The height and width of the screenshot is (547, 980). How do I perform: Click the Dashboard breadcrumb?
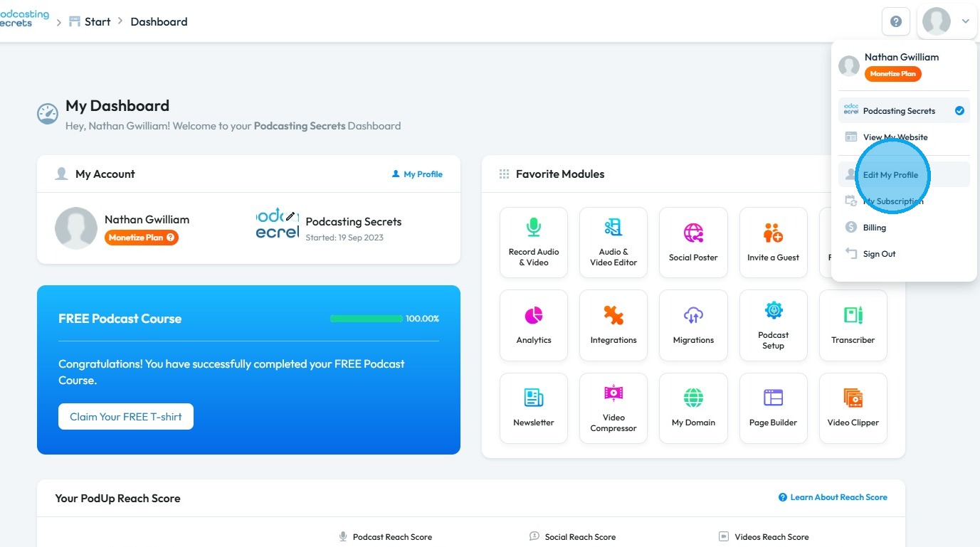159,21
